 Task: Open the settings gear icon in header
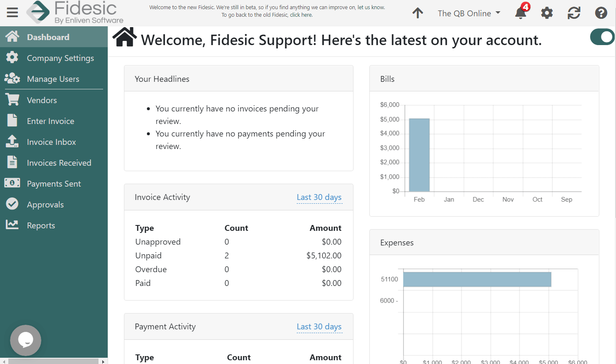(x=547, y=13)
